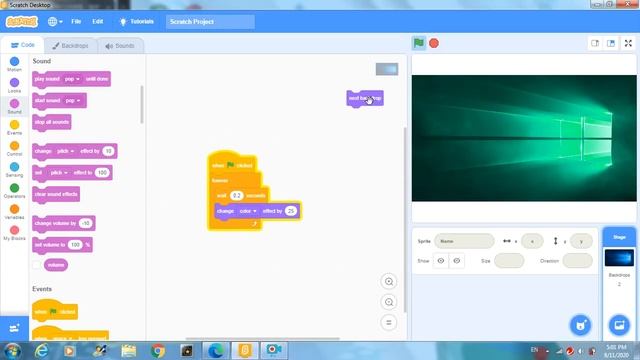Click the value 100 in set pitch block
The width and height of the screenshot is (640, 360).
[102, 173]
